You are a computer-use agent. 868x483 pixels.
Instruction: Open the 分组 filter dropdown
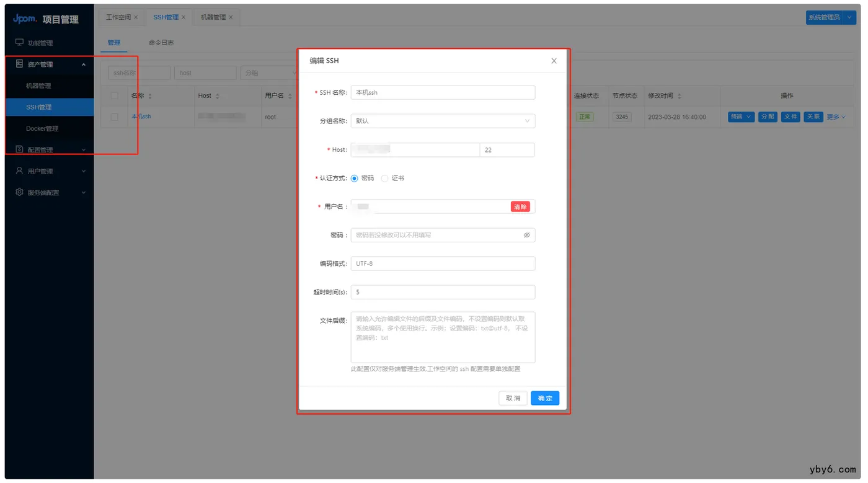[270, 73]
